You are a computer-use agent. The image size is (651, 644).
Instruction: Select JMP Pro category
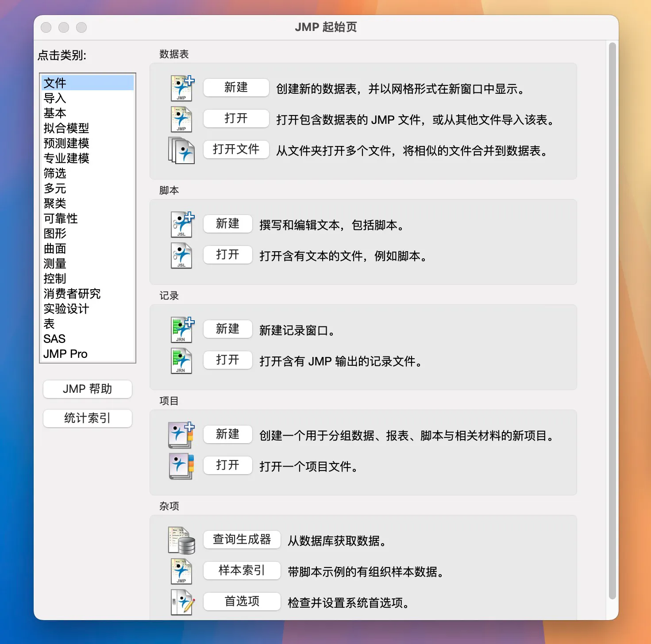coord(88,353)
